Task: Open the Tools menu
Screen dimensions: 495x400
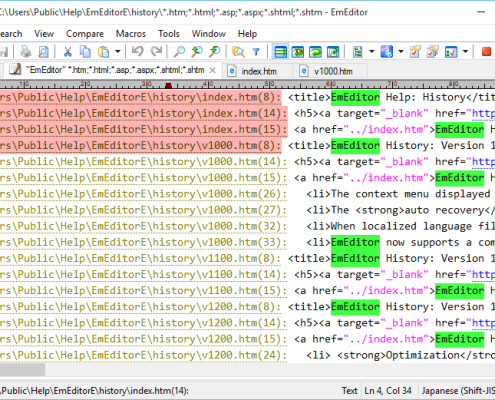Action: (169, 34)
